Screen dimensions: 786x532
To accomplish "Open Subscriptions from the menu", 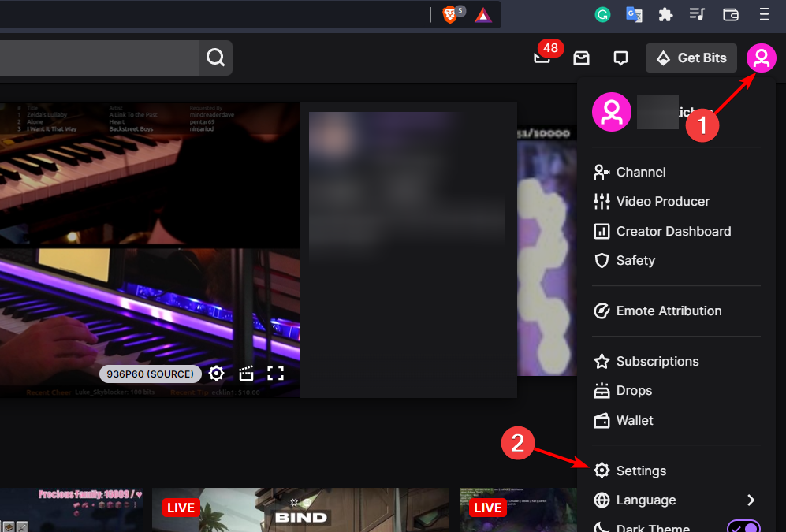I will 676,361.
